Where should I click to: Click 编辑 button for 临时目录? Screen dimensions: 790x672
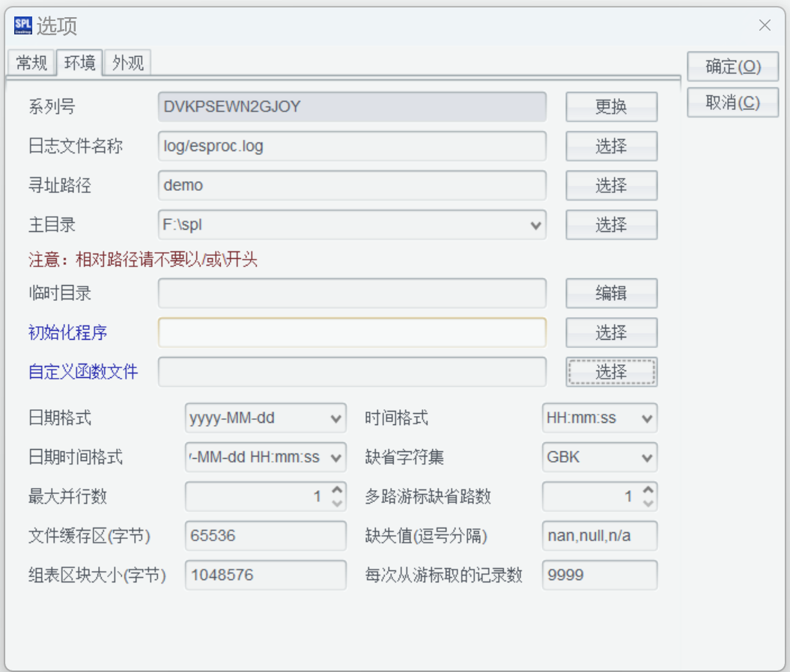coord(611,293)
